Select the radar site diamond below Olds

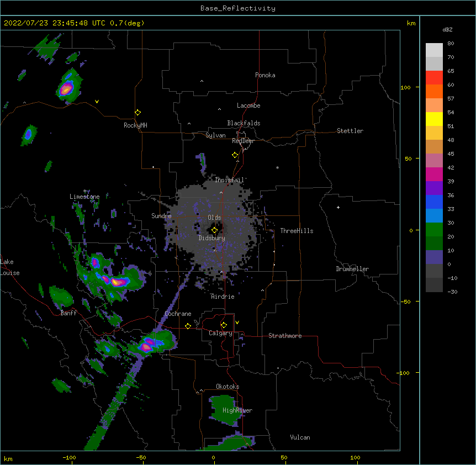tap(214, 230)
